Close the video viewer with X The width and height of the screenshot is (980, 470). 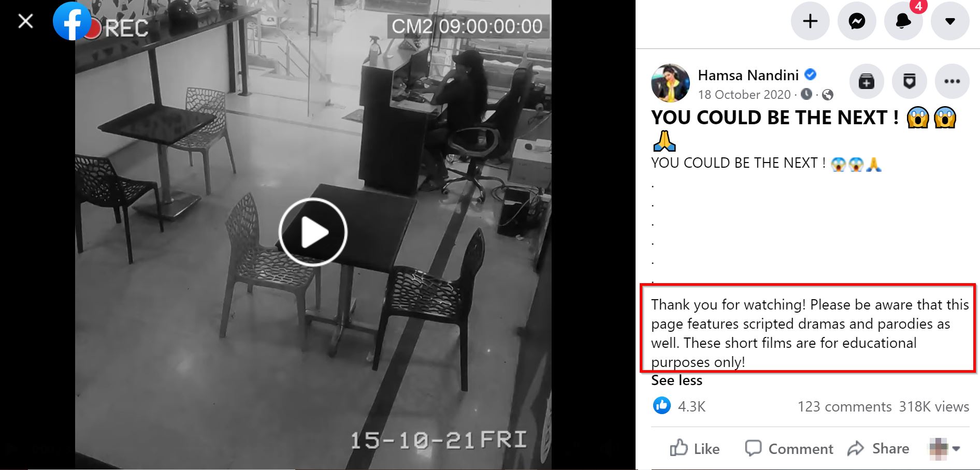tap(25, 21)
